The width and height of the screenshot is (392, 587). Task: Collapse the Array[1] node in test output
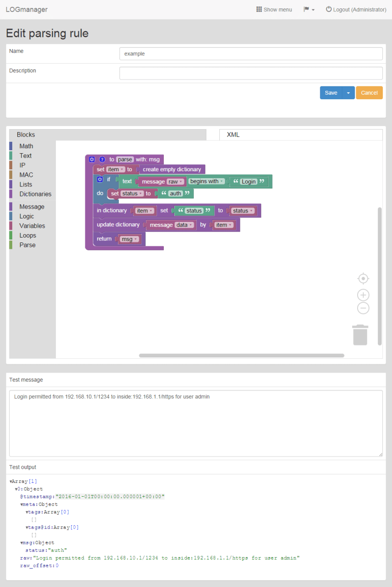[11, 481]
